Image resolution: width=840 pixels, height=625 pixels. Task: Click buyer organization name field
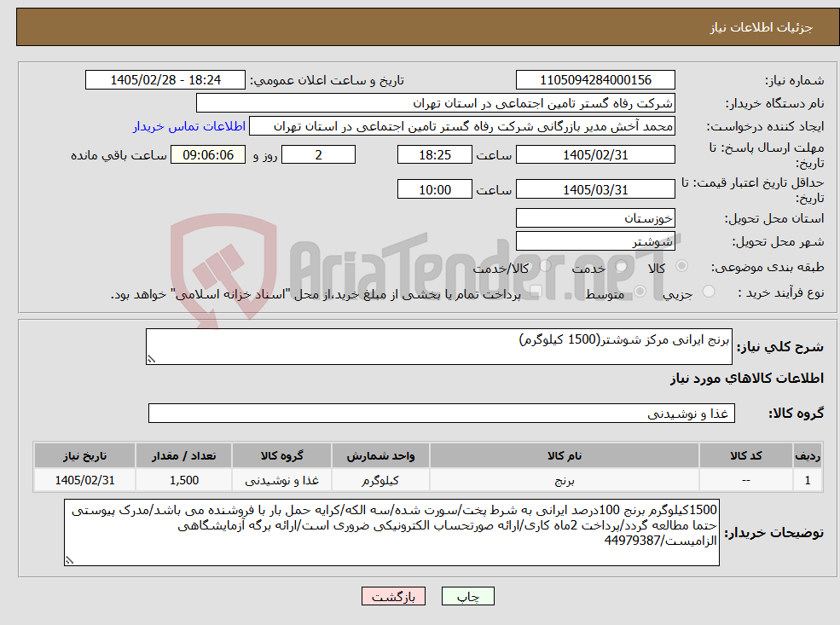coord(436,103)
